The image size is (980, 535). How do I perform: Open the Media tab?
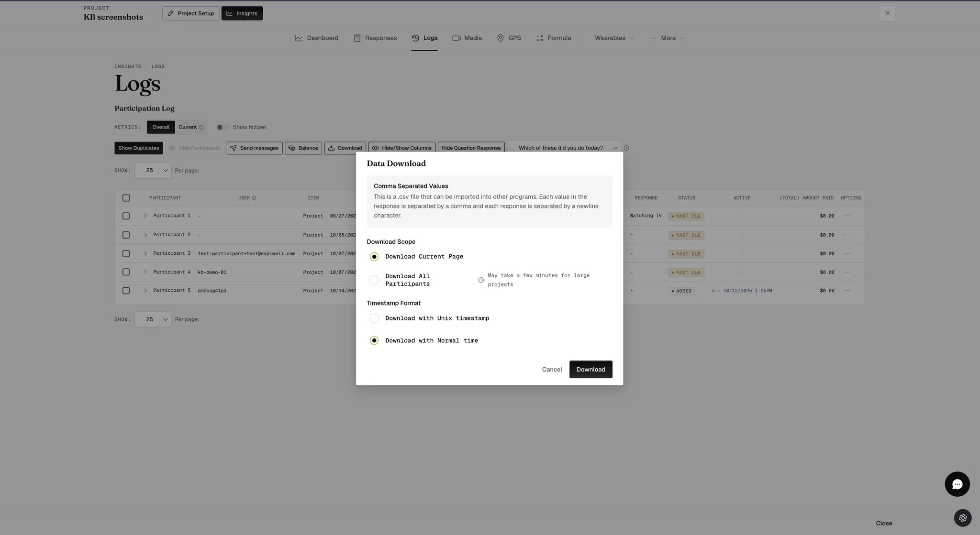click(x=467, y=38)
